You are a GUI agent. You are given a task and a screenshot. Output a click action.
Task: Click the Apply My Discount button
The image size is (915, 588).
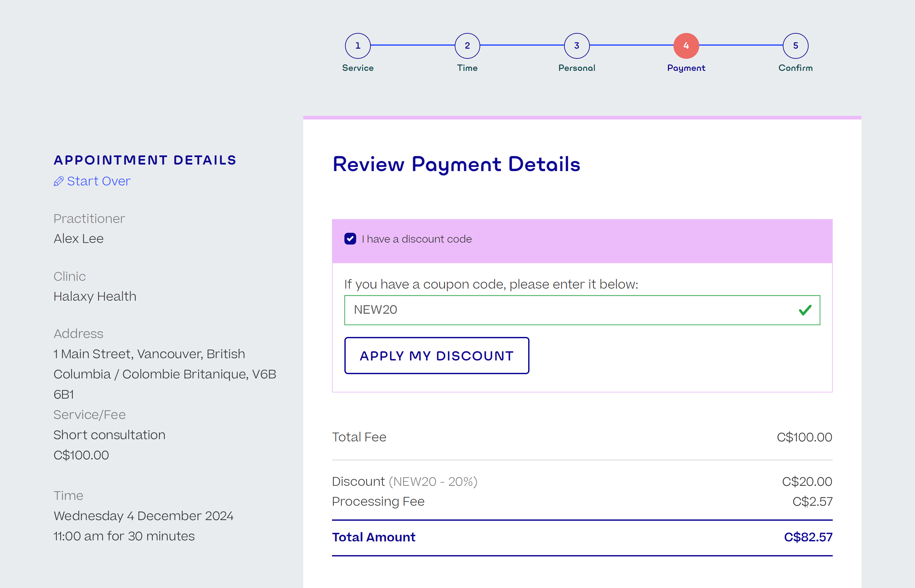coord(437,356)
